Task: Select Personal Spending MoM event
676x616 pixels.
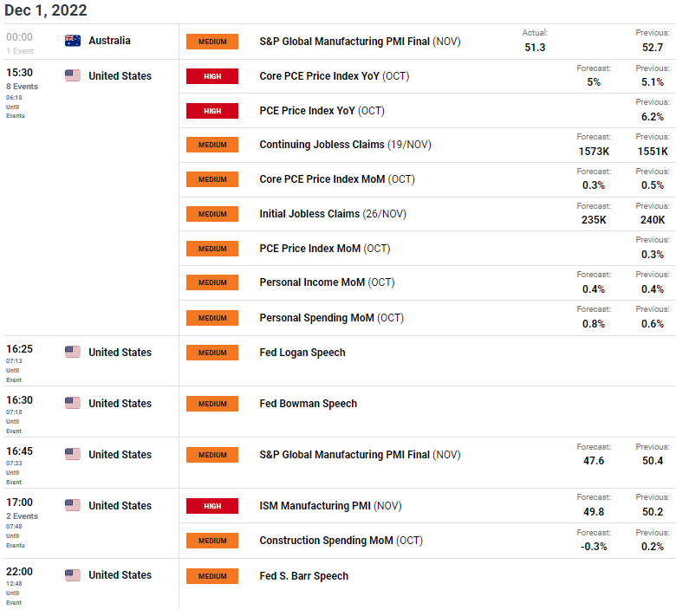Action: click(332, 318)
